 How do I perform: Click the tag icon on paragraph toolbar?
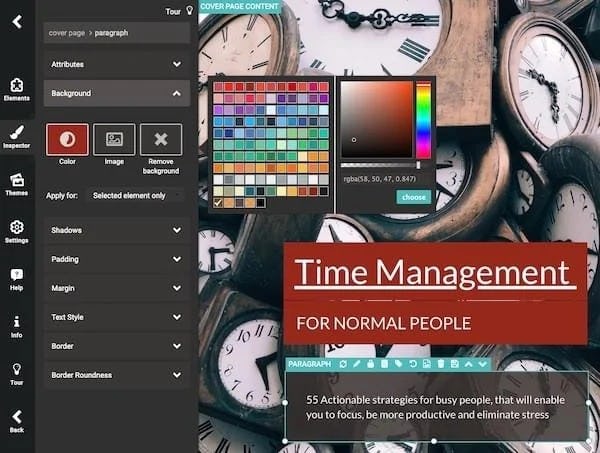398,364
